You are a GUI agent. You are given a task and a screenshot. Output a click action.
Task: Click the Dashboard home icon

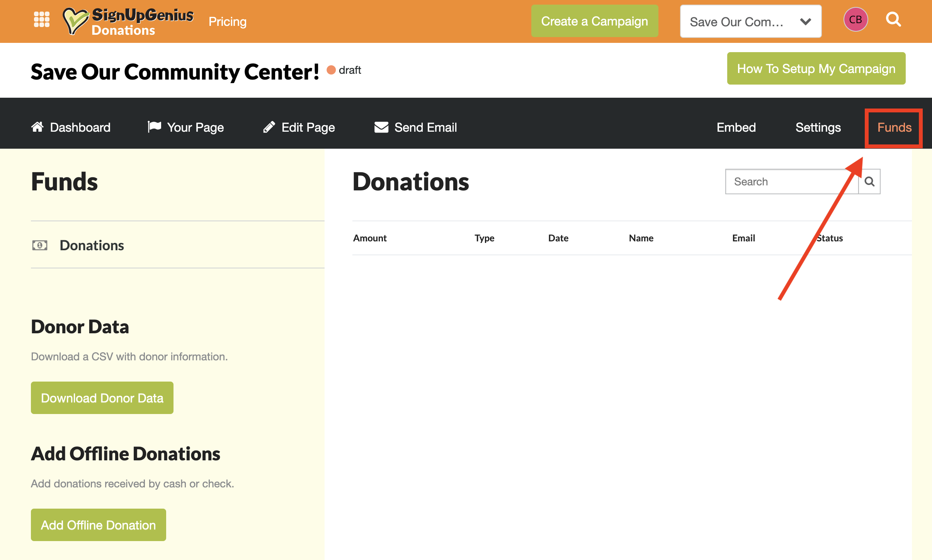[x=37, y=127]
